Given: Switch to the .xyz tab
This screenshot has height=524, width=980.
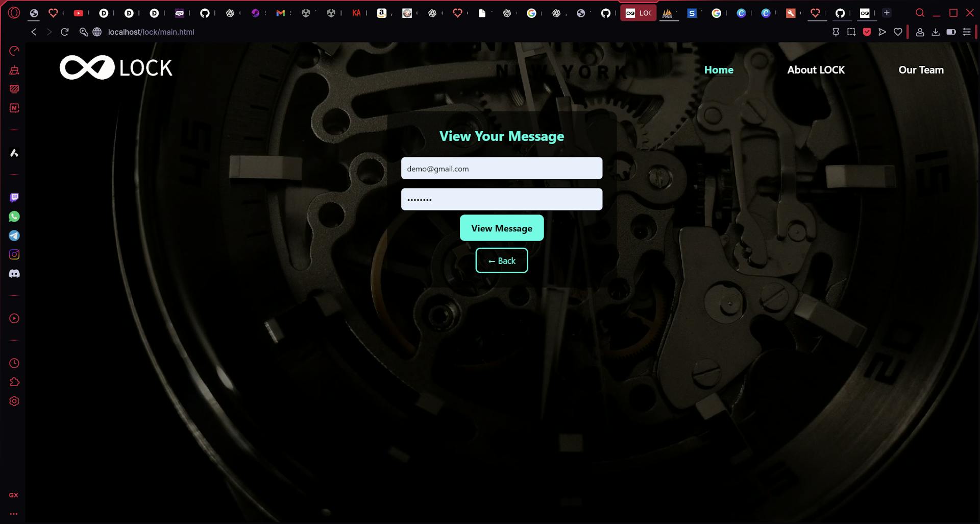Looking at the screenshot, I should click(179, 13).
